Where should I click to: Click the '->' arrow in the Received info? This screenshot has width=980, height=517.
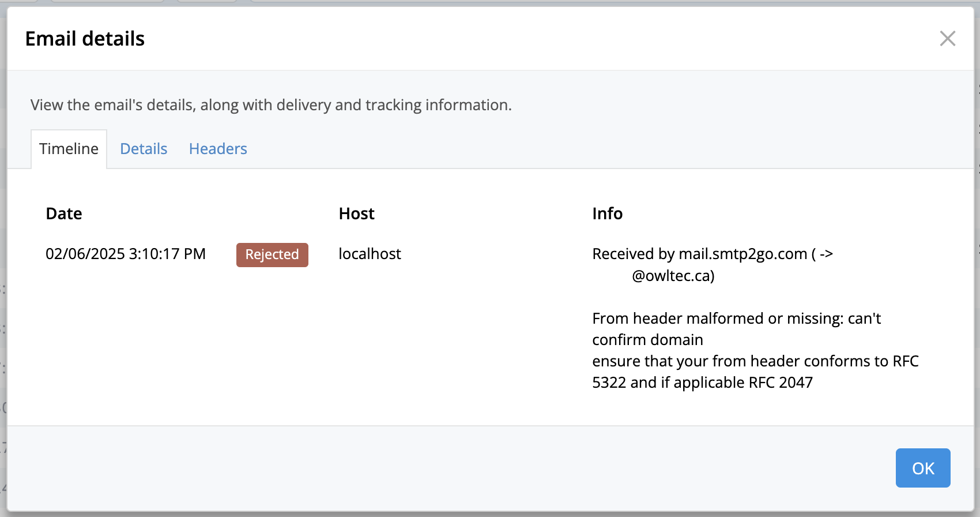pos(826,254)
